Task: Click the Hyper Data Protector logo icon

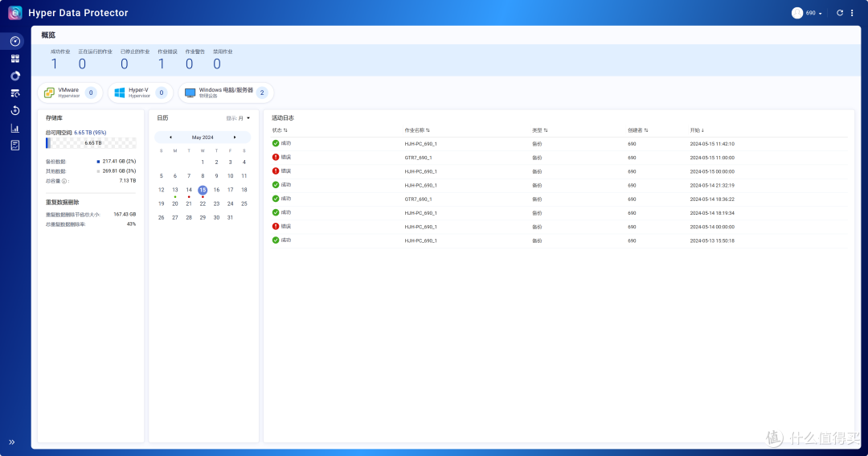Action: pyautogui.click(x=15, y=13)
